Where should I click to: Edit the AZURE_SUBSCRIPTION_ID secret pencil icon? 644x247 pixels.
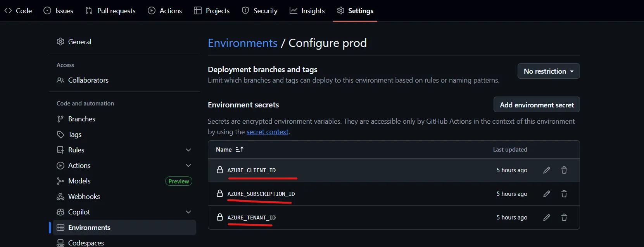[x=547, y=194]
